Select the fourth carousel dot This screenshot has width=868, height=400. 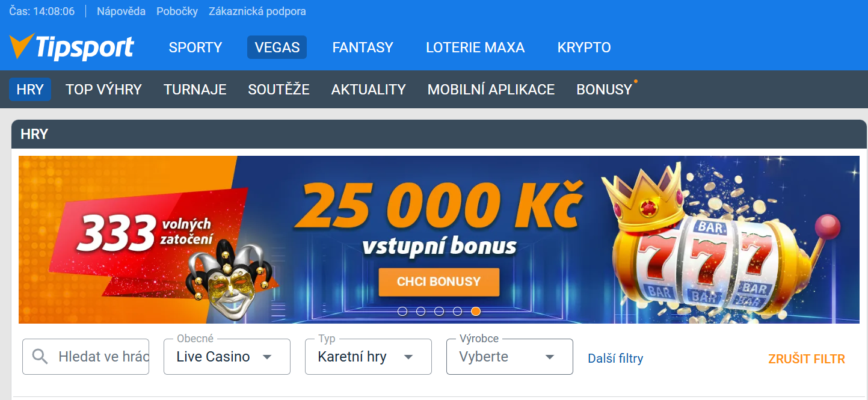click(458, 311)
